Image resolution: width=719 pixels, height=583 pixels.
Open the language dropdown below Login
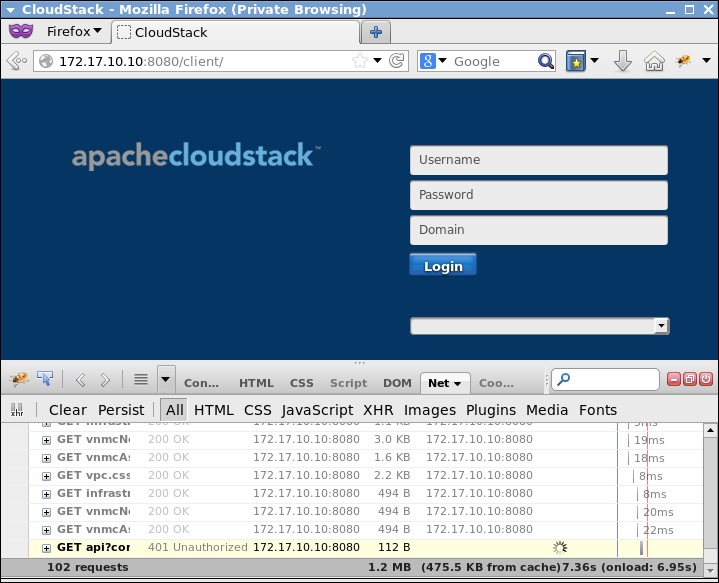(540, 326)
